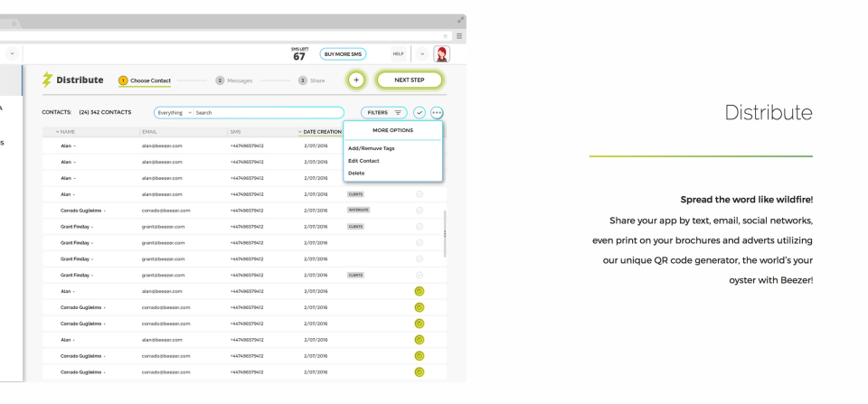Click into the Search contacts field
This screenshot has width=868, height=404.
[x=269, y=112]
